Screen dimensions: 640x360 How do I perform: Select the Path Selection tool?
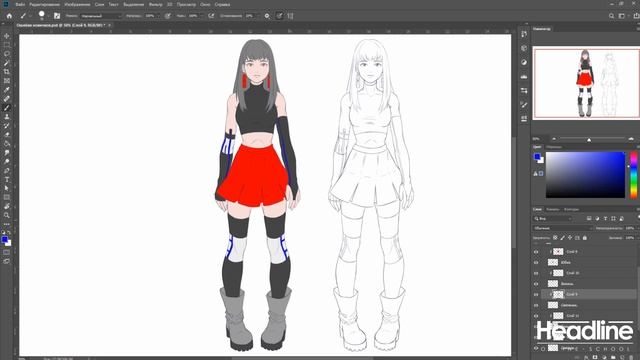pyautogui.click(x=7, y=188)
